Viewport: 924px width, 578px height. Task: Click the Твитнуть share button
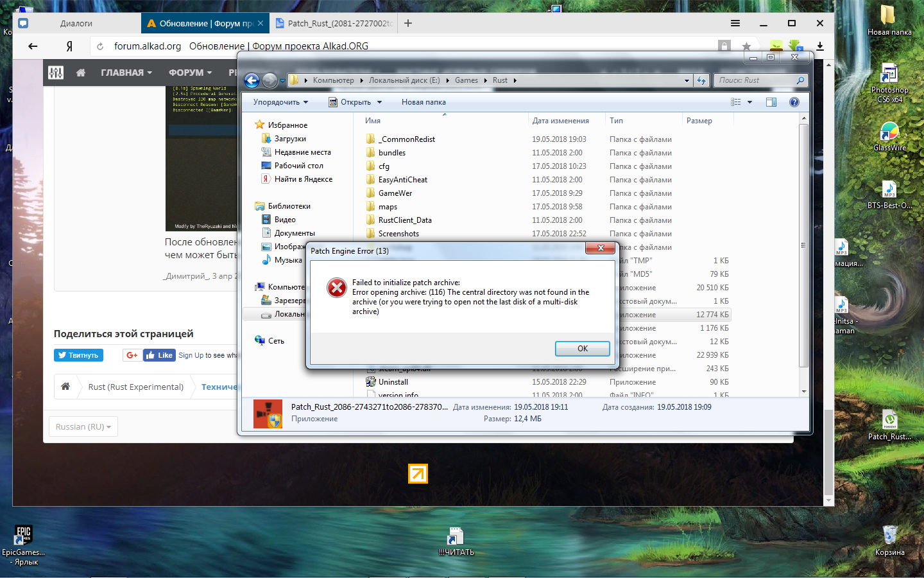[x=78, y=355]
